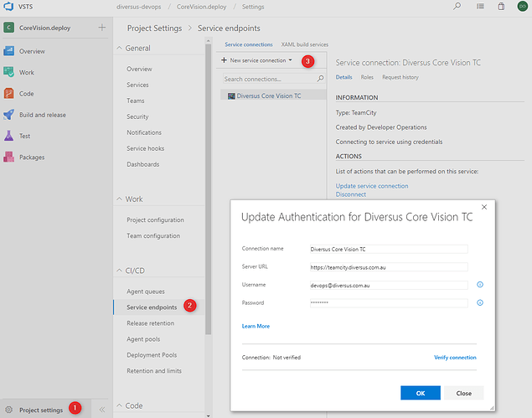The width and height of the screenshot is (532, 418).
Task: Click the Connection name field
Action: pos(389,249)
